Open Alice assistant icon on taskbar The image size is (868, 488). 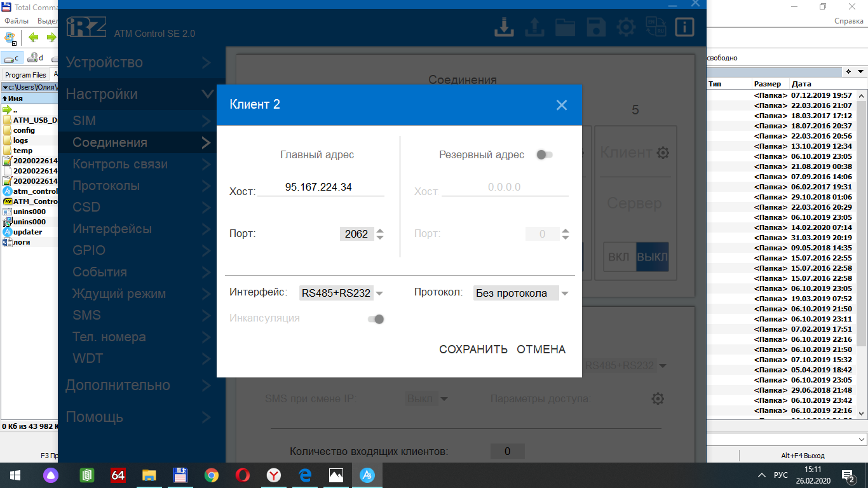[x=50, y=475]
